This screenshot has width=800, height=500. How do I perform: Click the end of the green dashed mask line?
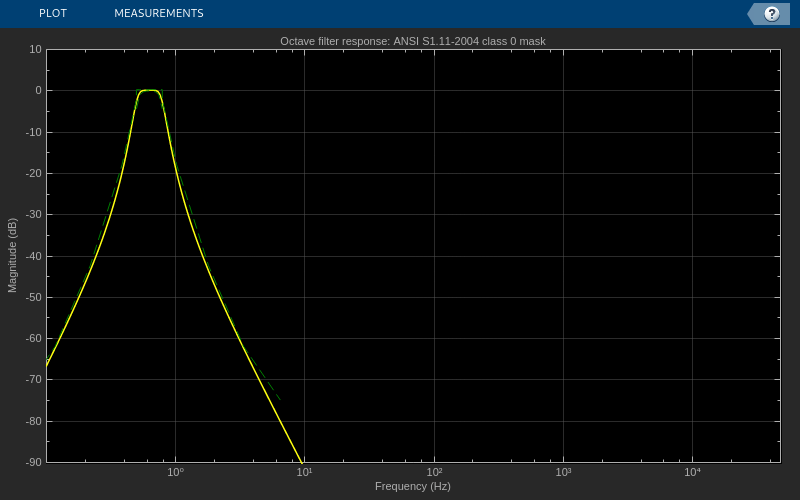(280, 399)
